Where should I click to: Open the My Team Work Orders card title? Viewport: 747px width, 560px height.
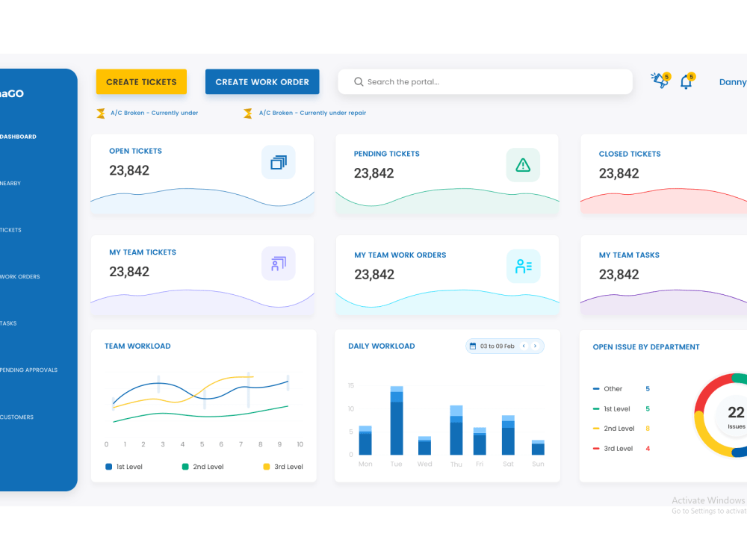coord(400,255)
